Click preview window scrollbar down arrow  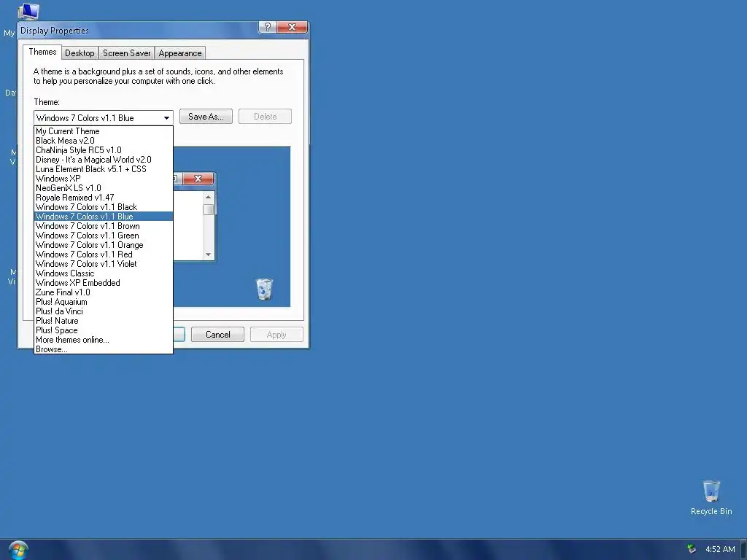(x=208, y=254)
